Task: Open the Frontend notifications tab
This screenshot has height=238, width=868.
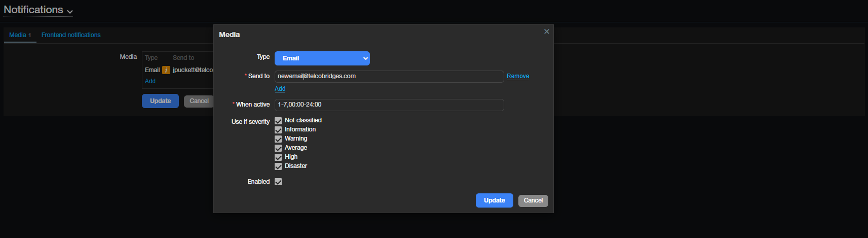Action: (71, 35)
